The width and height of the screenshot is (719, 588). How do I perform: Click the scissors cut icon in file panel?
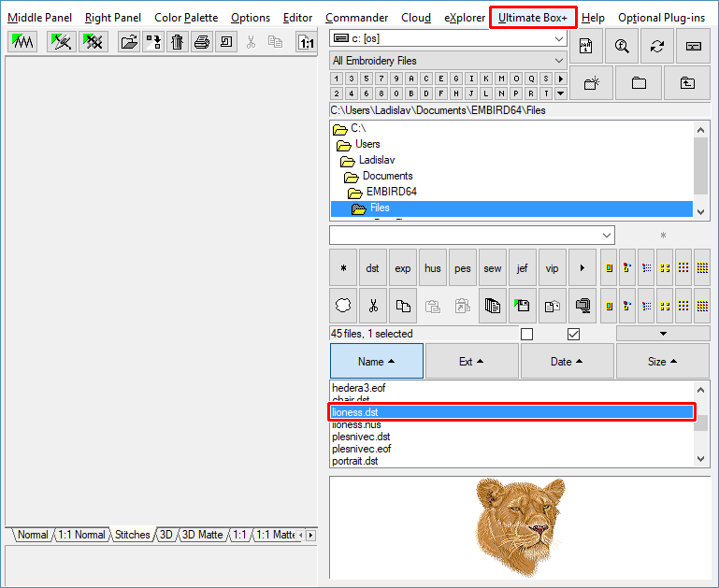[372, 305]
